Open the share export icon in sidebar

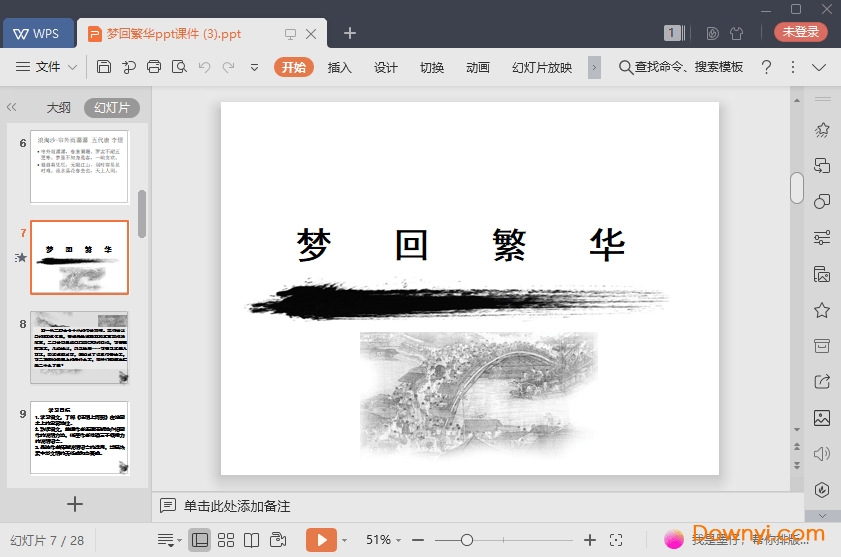822,382
